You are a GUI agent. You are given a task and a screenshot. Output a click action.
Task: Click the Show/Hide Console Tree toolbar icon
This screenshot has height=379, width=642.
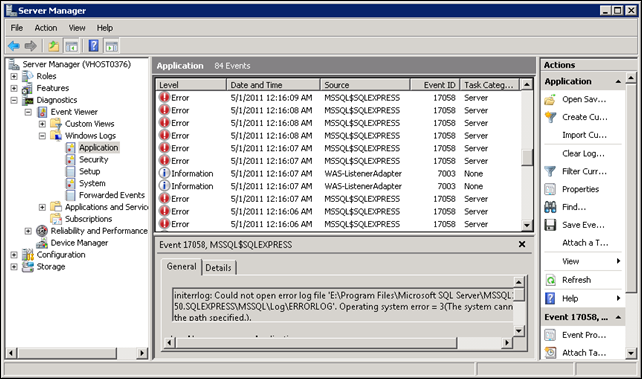pyautogui.click(x=72, y=46)
